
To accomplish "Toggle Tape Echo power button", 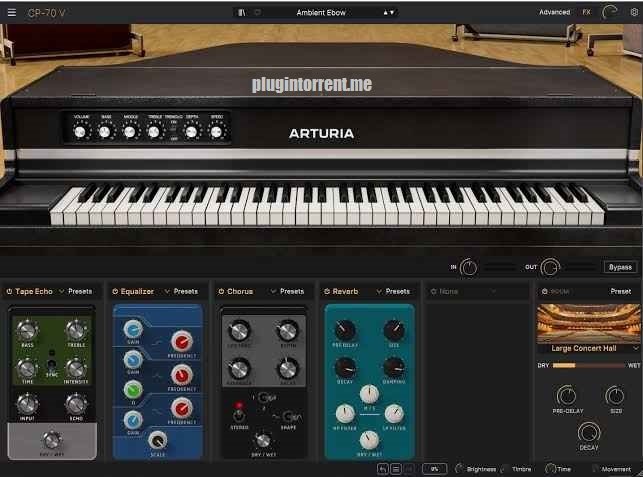I will [x=9, y=292].
